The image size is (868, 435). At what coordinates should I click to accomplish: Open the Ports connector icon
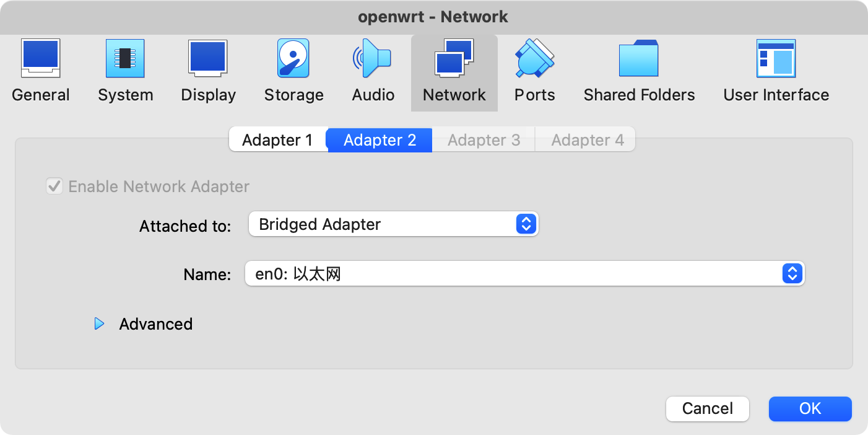point(534,59)
